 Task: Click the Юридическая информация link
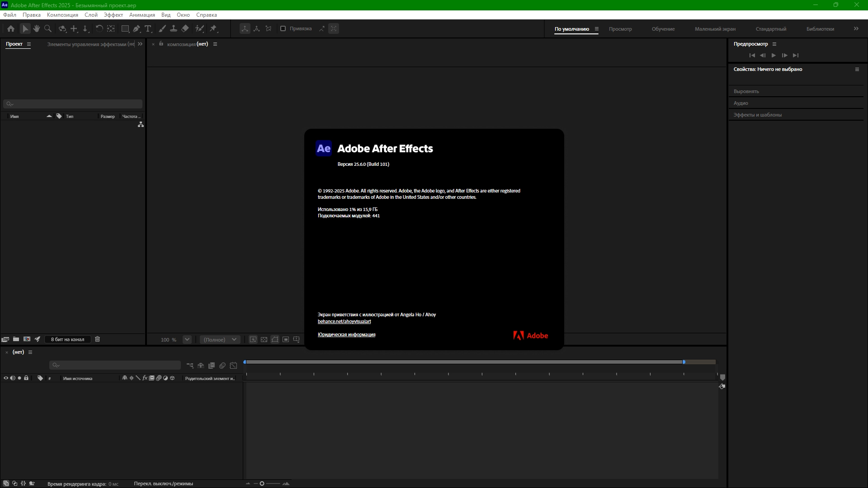click(346, 334)
